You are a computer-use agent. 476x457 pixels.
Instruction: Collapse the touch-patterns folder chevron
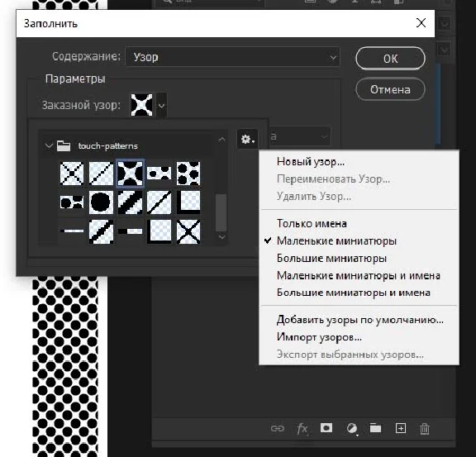pyautogui.click(x=49, y=145)
